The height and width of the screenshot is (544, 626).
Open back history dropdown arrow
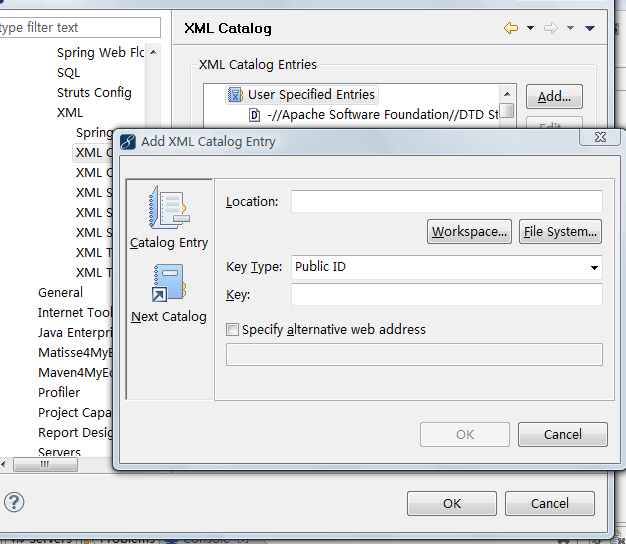pos(530,28)
